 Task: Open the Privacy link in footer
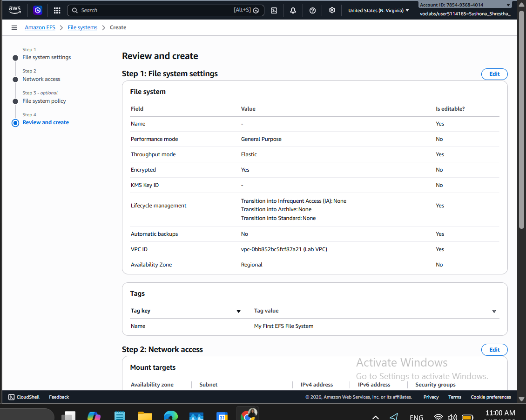(x=431, y=397)
